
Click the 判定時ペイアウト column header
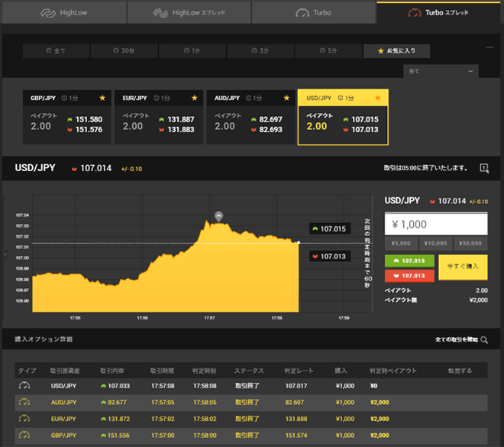point(393,371)
